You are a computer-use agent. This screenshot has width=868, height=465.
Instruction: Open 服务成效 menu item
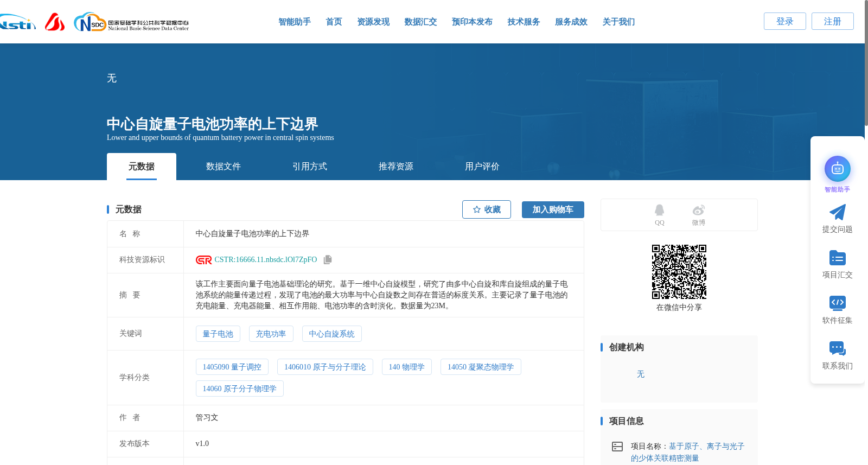click(571, 22)
